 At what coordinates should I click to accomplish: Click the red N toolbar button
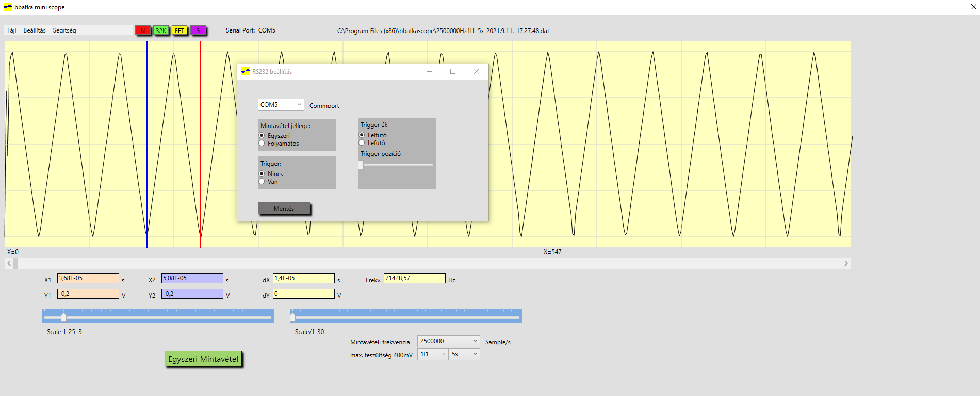(143, 30)
